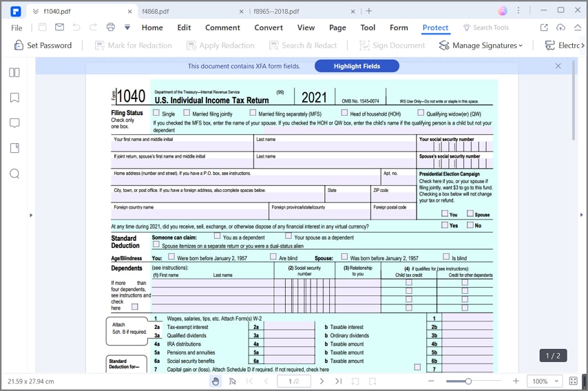The image size is (588, 391).
Task: Check the Single filing status box
Action: (x=156, y=112)
